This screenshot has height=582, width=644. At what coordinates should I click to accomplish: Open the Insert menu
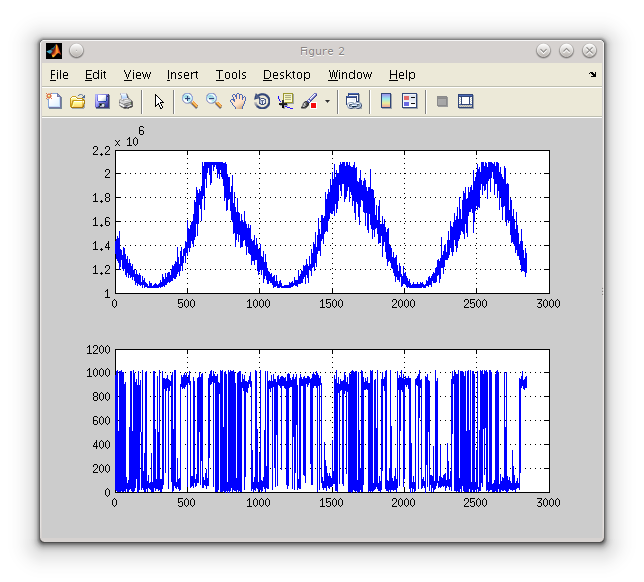(x=182, y=75)
